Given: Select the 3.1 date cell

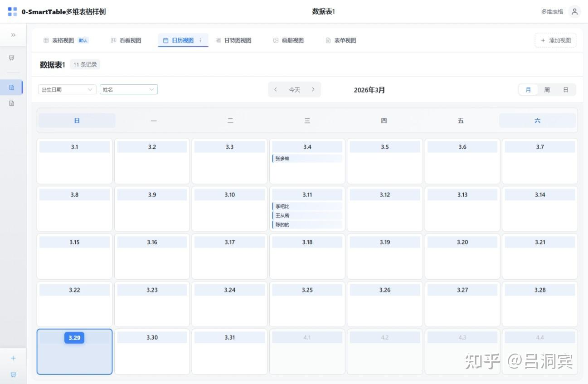Looking at the screenshot, I should 74,161.
